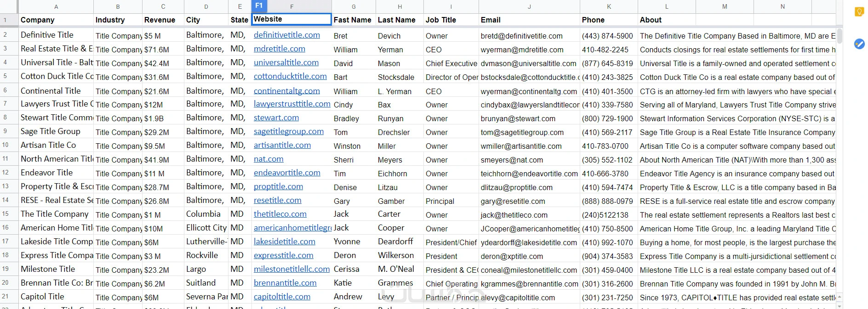
Task: Select the Revenue header cell
Action: (x=163, y=20)
